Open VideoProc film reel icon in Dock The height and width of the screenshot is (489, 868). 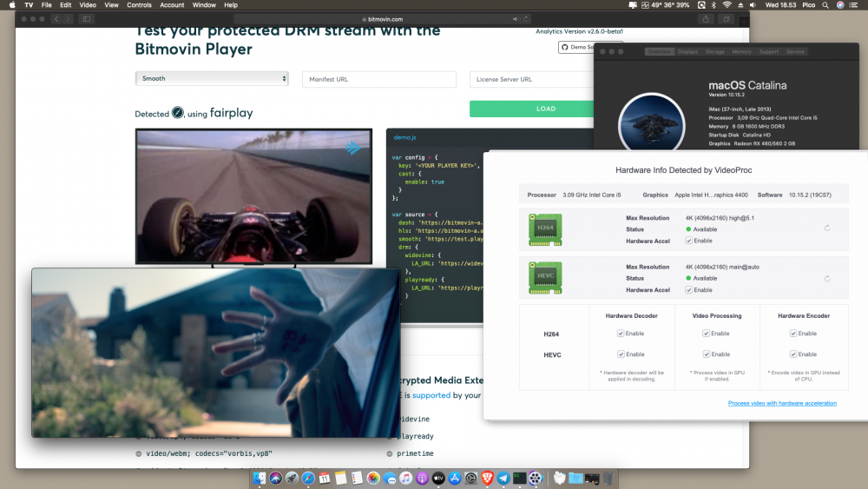536,478
